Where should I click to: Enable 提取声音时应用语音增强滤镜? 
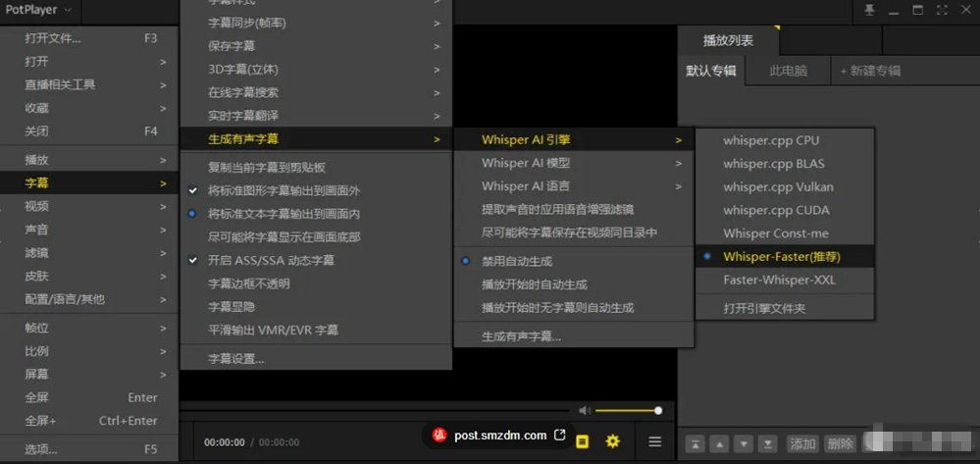tap(574, 210)
